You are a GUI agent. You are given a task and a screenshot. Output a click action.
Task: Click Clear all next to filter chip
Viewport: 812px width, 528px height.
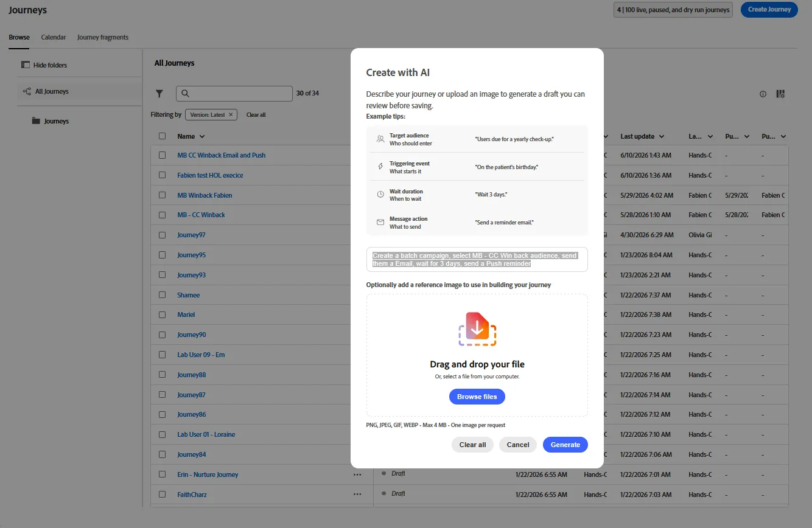256,114
